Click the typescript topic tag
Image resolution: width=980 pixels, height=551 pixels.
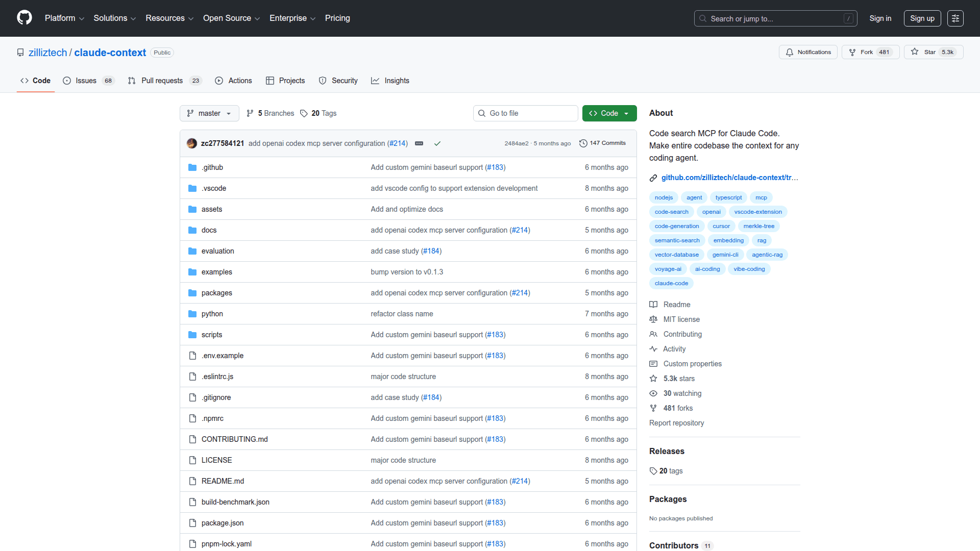click(728, 197)
